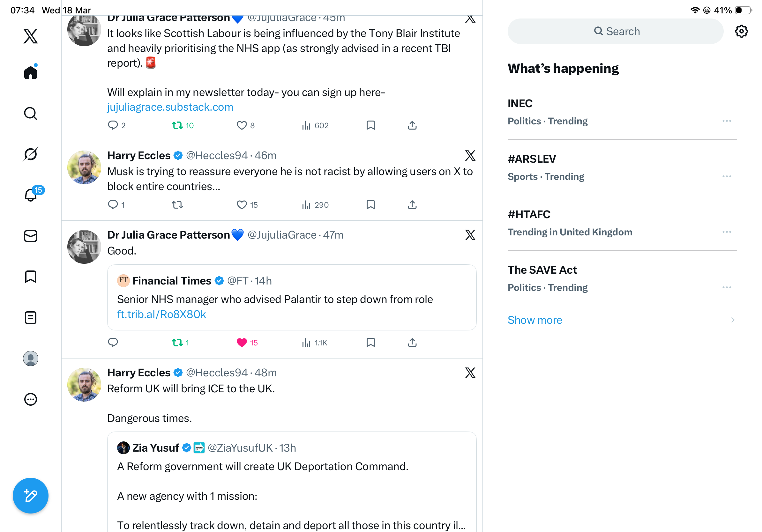Unlike the 'Good.' post with 15 likes

242,343
